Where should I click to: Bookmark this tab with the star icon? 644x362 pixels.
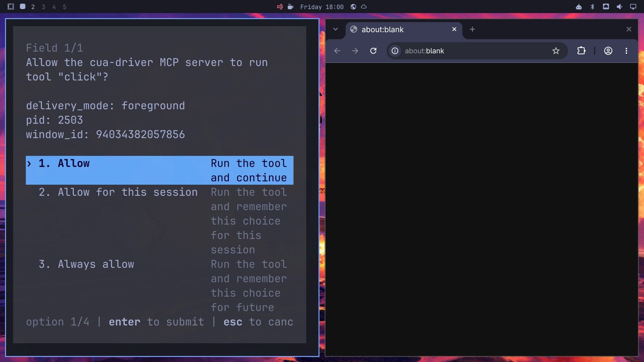[556, 51]
